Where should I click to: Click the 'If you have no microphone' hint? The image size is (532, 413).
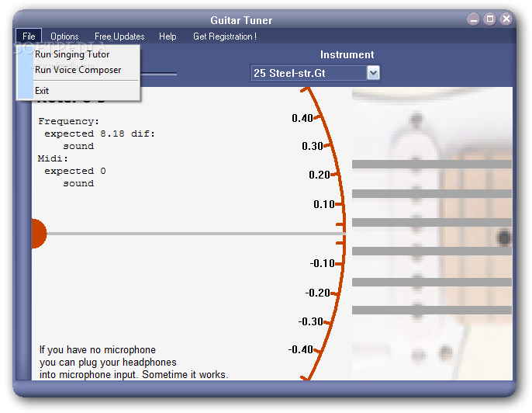pyautogui.click(x=98, y=350)
